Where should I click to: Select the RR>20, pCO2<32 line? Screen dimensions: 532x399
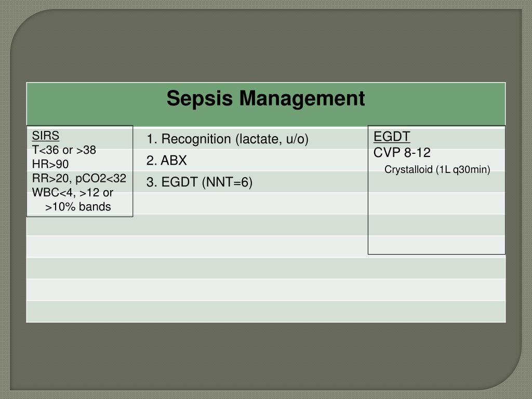[x=79, y=178]
